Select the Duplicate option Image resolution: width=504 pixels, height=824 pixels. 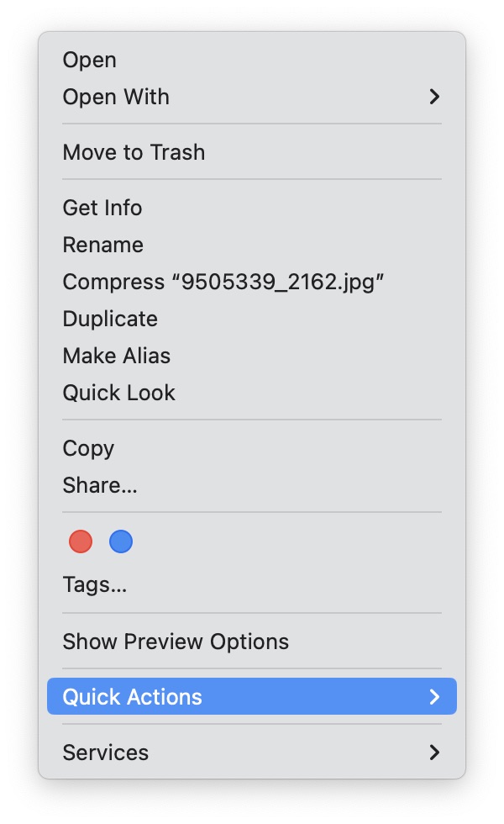[x=251, y=319]
